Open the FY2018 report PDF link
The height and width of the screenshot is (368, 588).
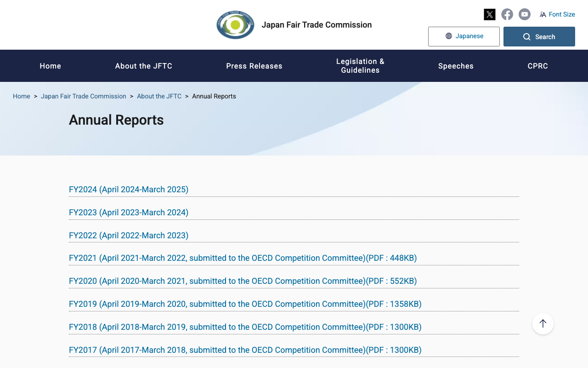245,327
